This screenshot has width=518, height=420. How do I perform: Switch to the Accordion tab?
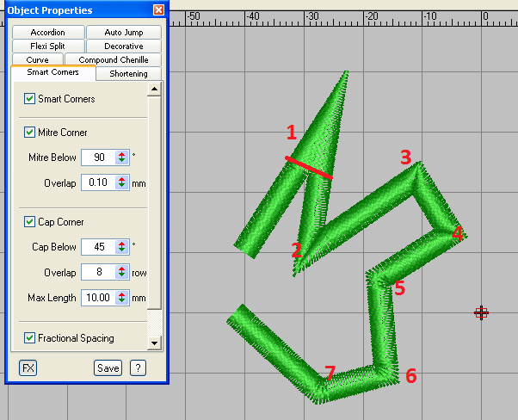click(47, 33)
